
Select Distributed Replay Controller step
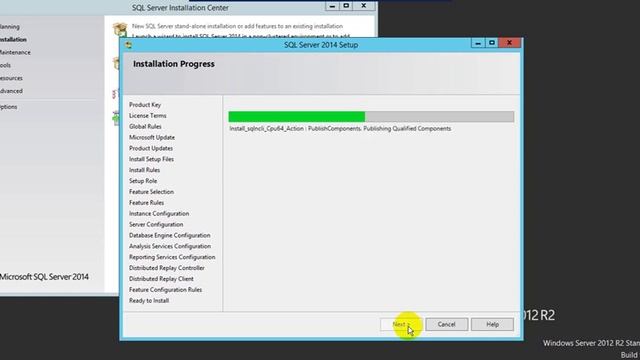pyautogui.click(x=167, y=268)
